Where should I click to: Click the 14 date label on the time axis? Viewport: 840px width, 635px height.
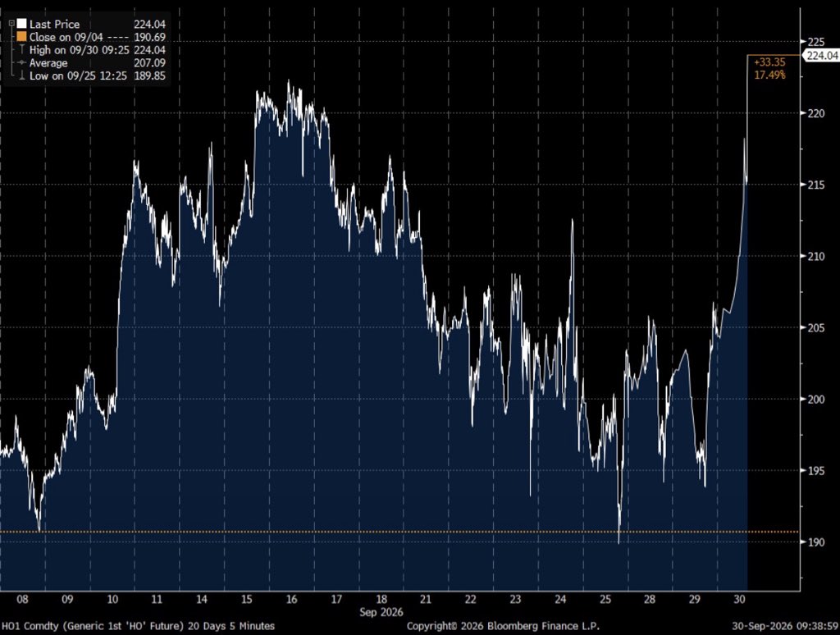[x=202, y=599]
